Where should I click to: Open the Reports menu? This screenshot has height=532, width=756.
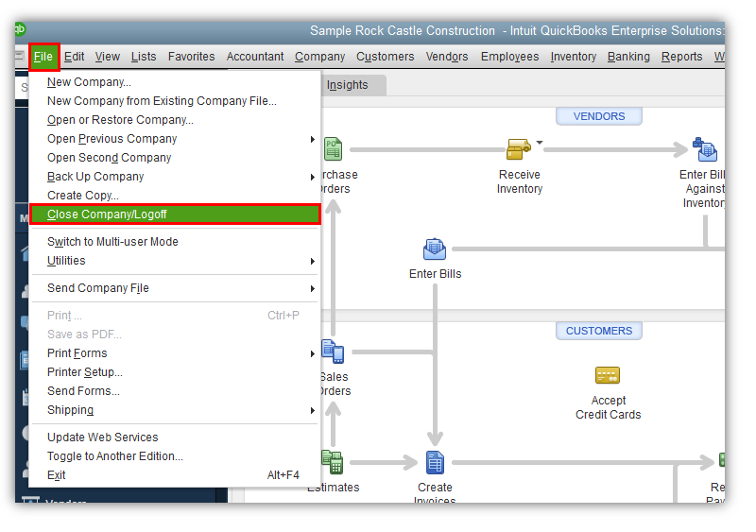(681, 57)
